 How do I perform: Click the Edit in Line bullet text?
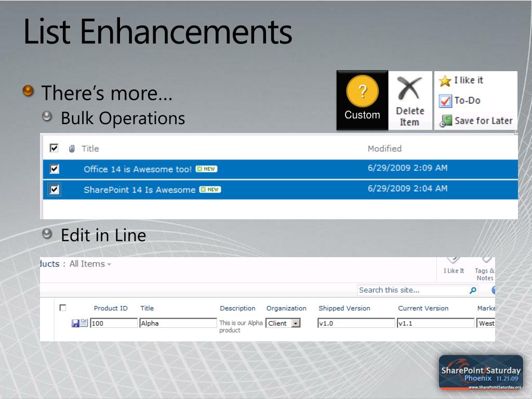103,235
